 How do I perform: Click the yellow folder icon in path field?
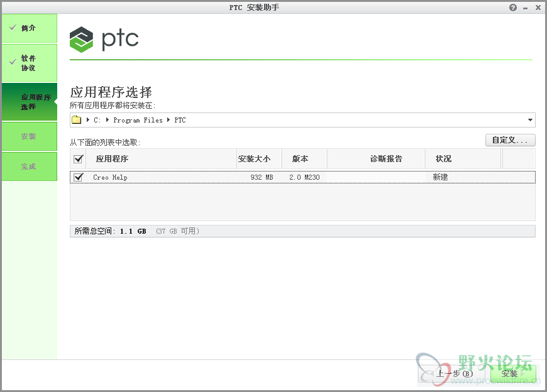77,120
